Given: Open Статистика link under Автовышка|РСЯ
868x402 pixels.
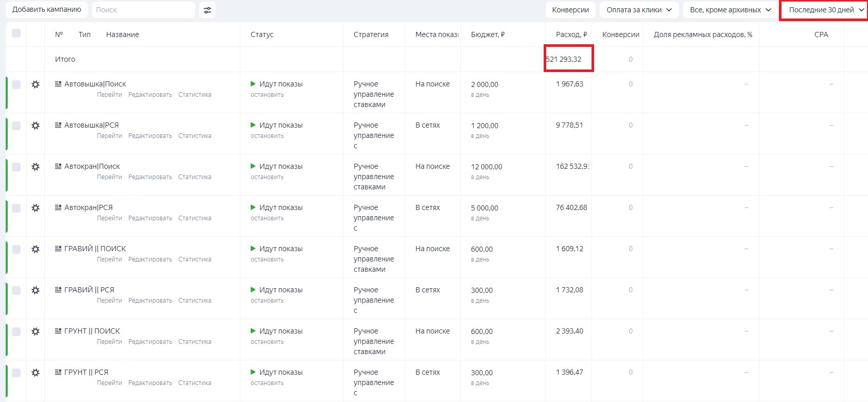Looking at the screenshot, I should (x=195, y=136).
